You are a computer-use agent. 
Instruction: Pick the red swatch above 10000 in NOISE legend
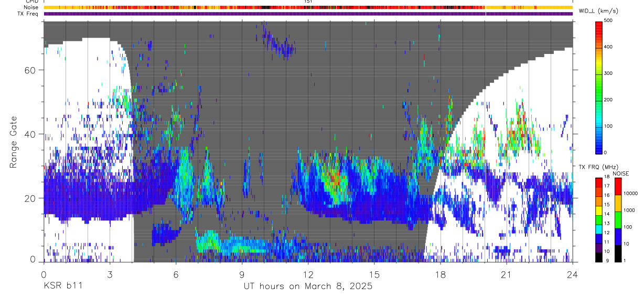(618, 186)
